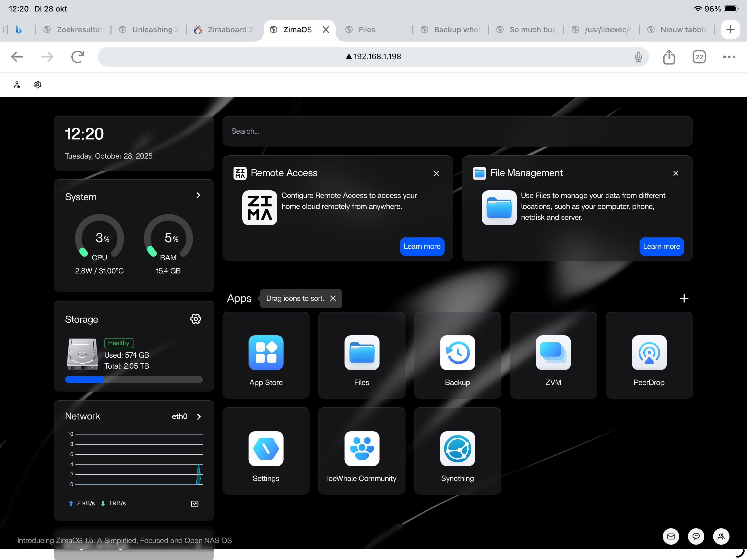Open IceWhale Community app
The image size is (747, 560).
pyautogui.click(x=361, y=448)
